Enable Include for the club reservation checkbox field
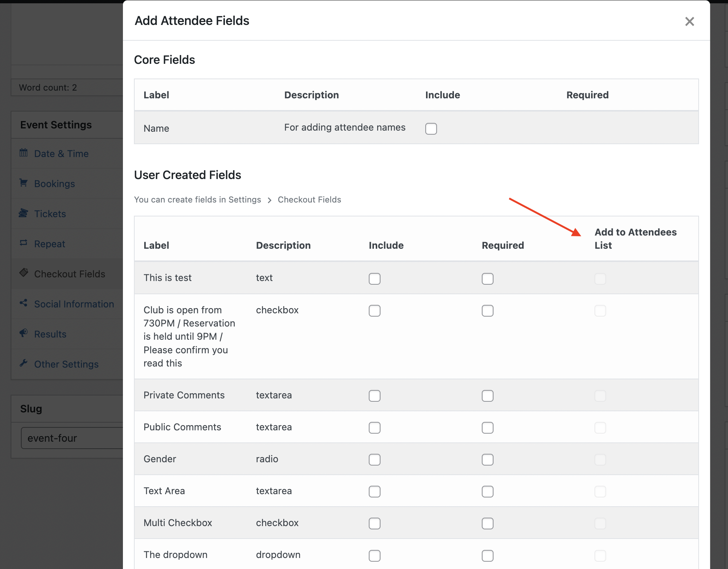The height and width of the screenshot is (569, 728). pyautogui.click(x=375, y=311)
